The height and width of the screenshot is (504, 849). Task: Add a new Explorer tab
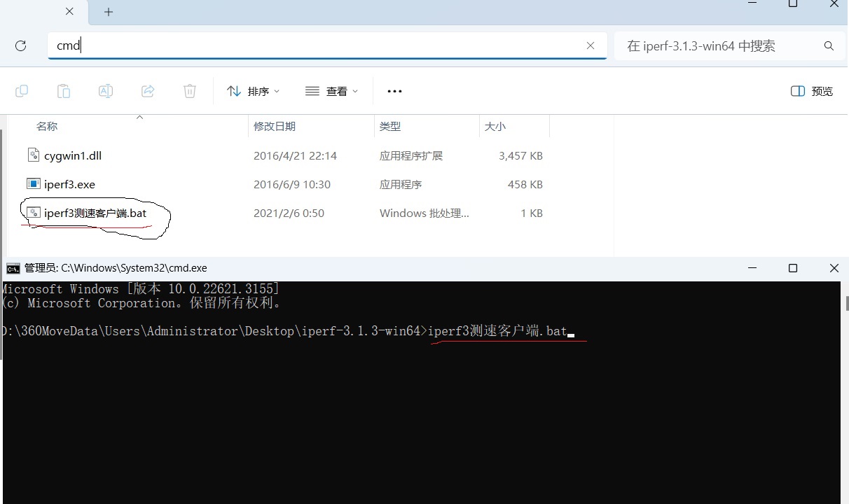point(109,12)
